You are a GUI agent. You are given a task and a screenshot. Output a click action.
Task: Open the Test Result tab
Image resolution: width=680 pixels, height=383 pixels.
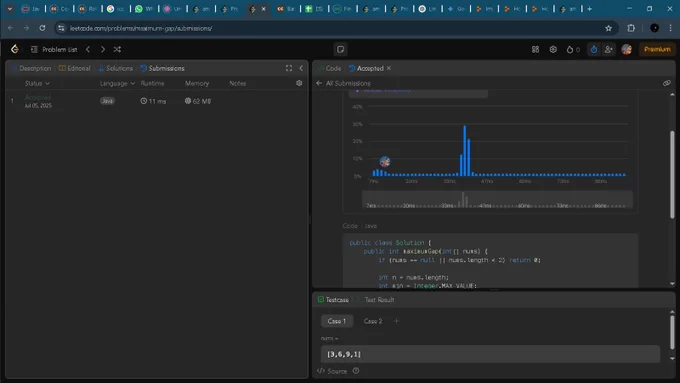[x=376, y=300]
